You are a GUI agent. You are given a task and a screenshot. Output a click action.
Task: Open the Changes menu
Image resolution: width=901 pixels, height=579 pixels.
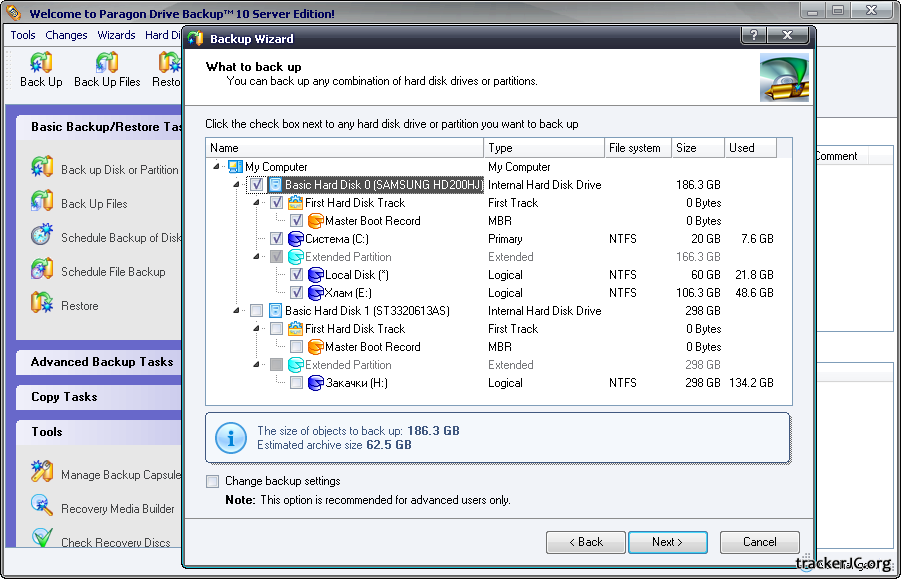(x=67, y=35)
